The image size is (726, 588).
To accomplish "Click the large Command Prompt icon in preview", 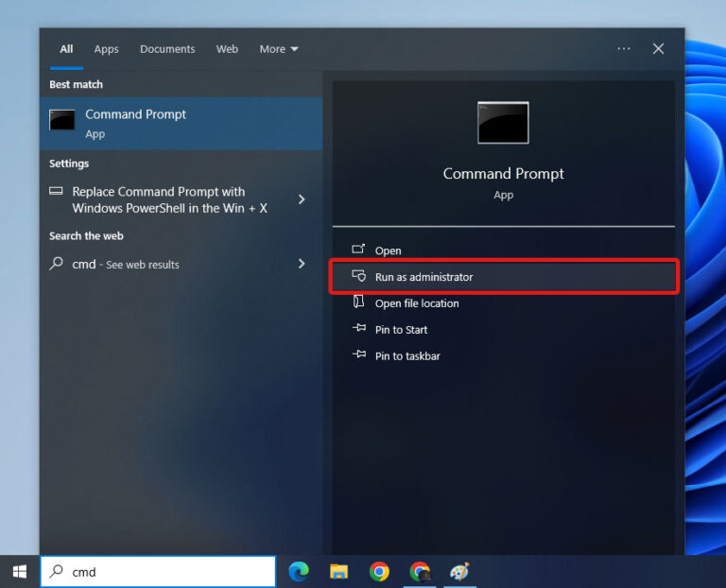I will (x=503, y=123).
